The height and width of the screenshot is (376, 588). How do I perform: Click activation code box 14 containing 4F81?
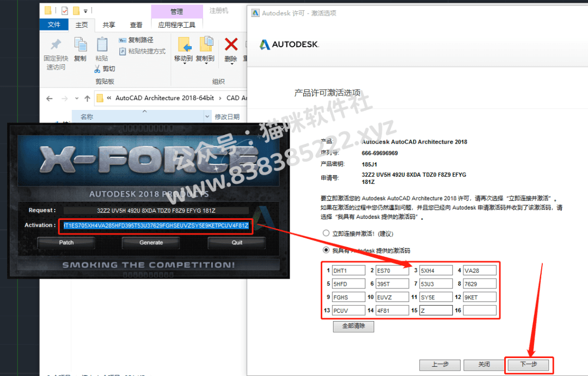pyautogui.click(x=392, y=310)
